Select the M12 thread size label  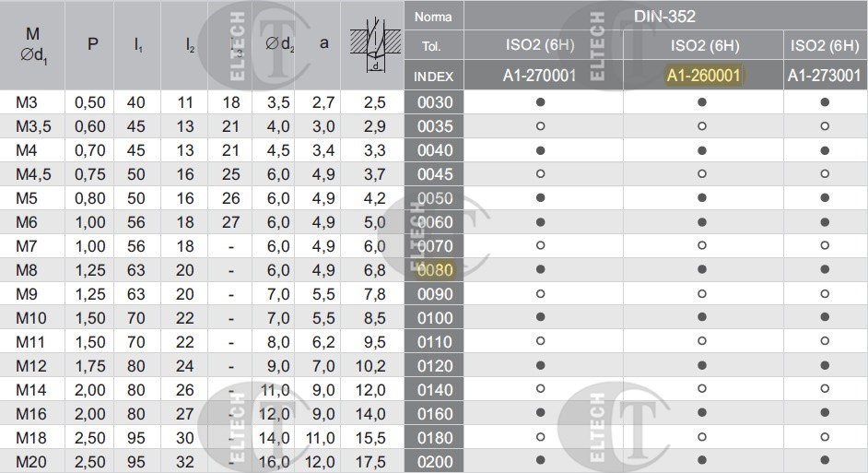31,366
